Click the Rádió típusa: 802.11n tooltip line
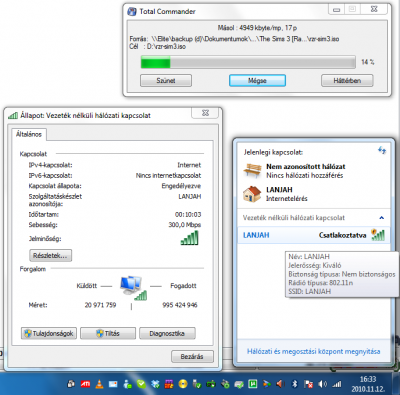Image resolution: width=400 pixels, height=395 pixels. (321, 283)
